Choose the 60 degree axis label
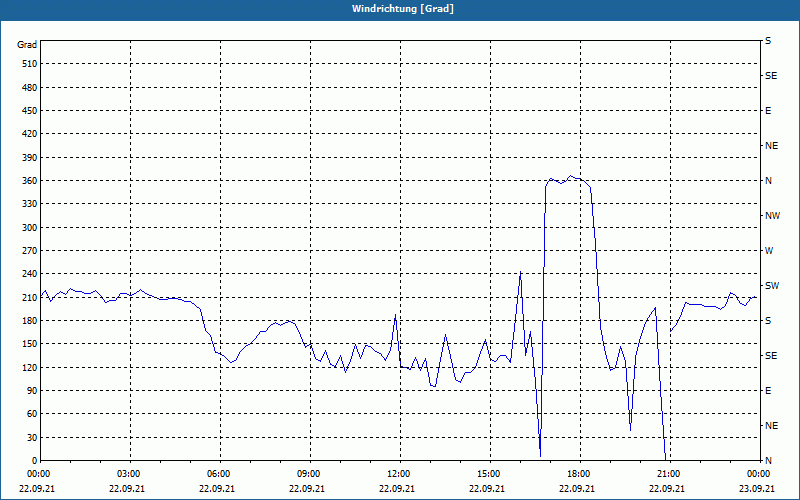Image resolution: width=800 pixels, height=500 pixels. pos(32,413)
